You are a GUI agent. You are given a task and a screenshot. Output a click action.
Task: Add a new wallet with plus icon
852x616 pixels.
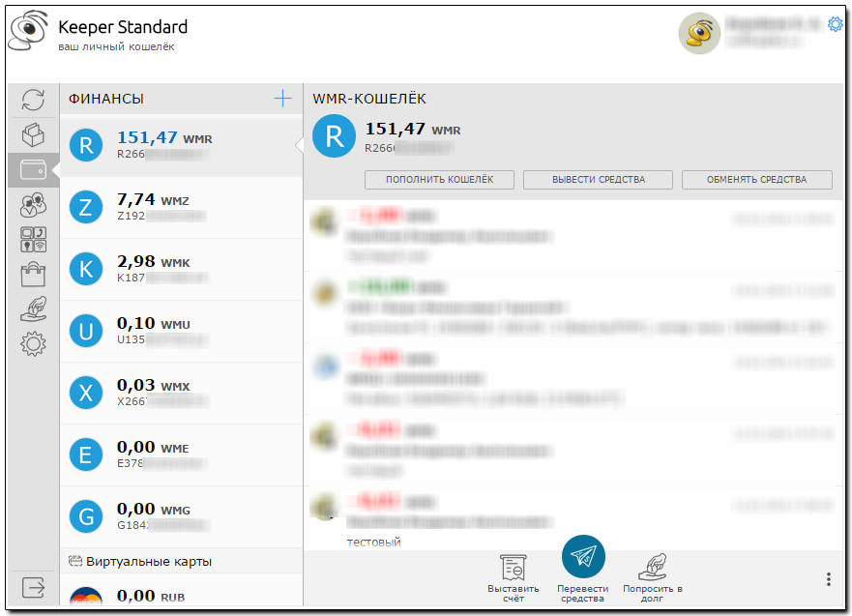coord(282,98)
